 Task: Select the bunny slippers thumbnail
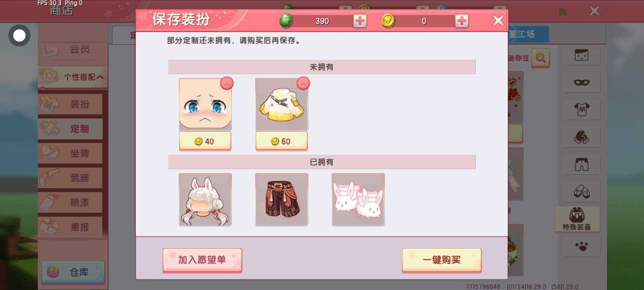pos(358,199)
